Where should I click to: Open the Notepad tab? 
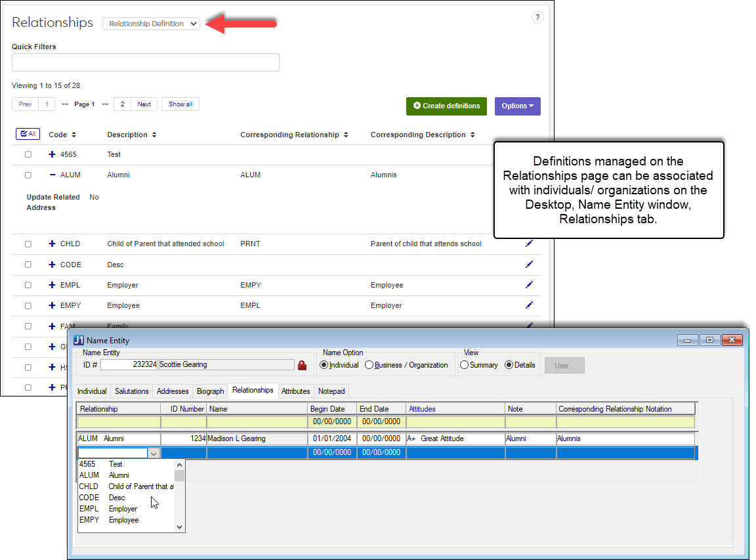click(331, 391)
